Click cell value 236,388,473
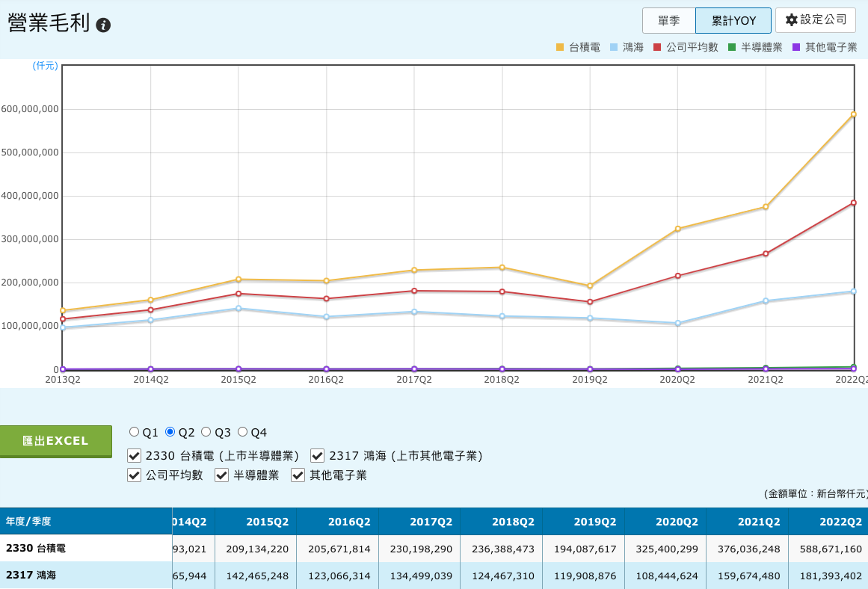This screenshot has width=868, height=589. pos(503,549)
